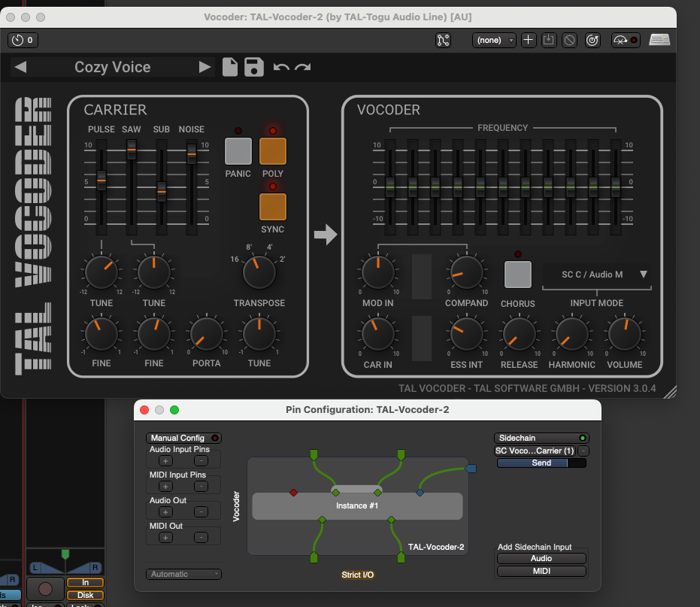Add an Audio sidechain input
This screenshot has height=607, width=700.
[x=541, y=558]
